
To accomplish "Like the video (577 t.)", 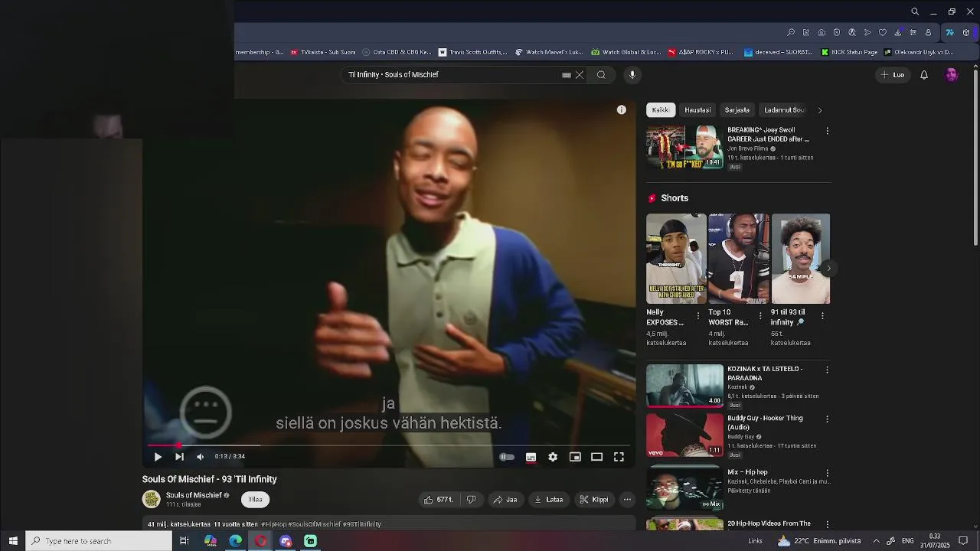I will click(x=439, y=500).
